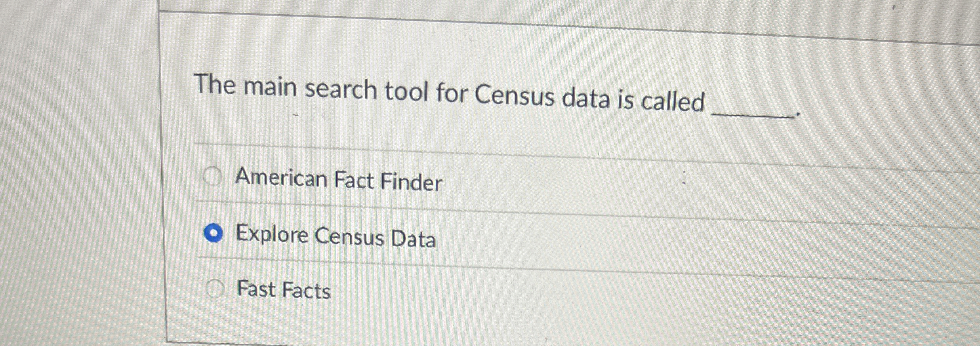Click the unselected Fast Facts circle
Image resolution: width=980 pixels, height=346 pixels.
point(216,287)
